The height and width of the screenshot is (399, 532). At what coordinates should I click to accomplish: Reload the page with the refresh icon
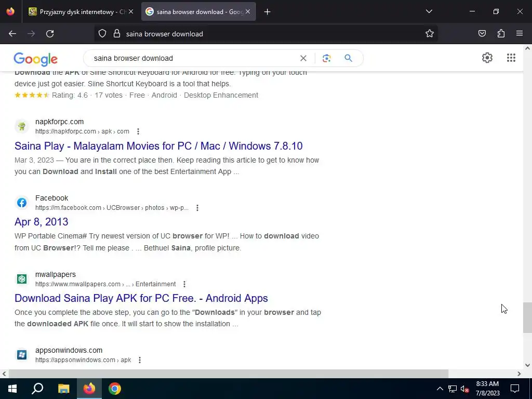[x=50, y=34]
